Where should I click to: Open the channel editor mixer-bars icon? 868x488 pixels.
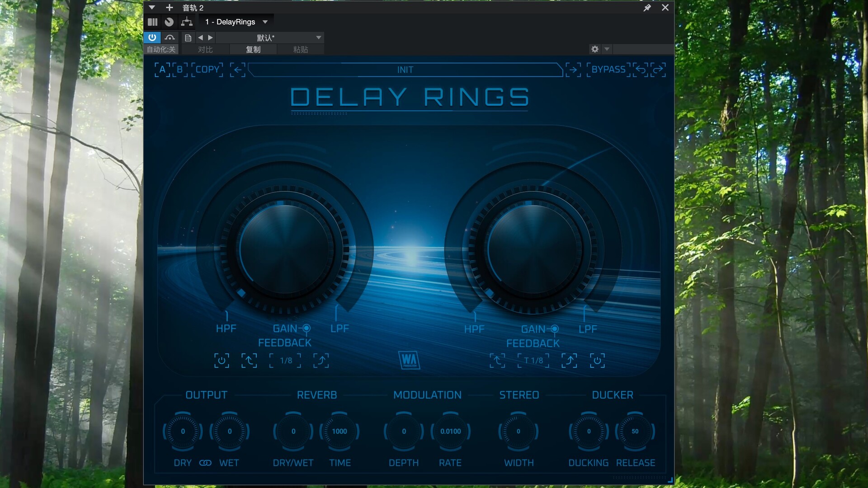point(152,22)
